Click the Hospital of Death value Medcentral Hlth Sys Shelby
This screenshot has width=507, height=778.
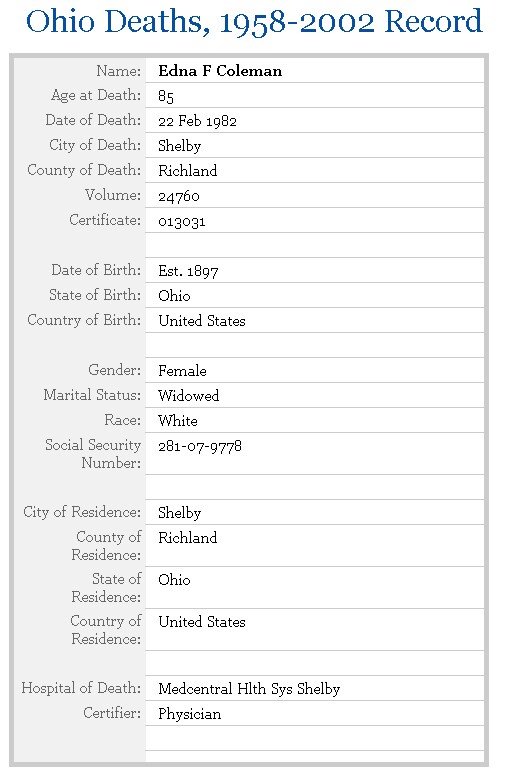[249, 689]
